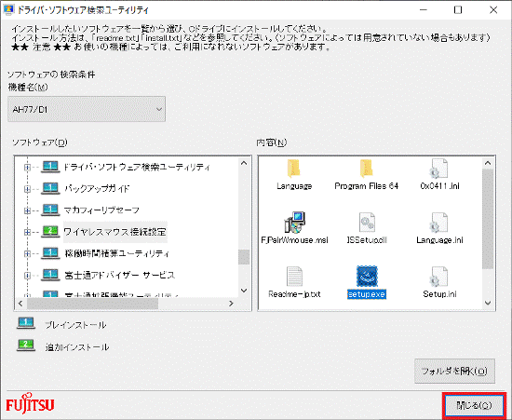The width and height of the screenshot is (512, 420).
Task: Select the Language.ini file icon
Action: (x=439, y=223)
